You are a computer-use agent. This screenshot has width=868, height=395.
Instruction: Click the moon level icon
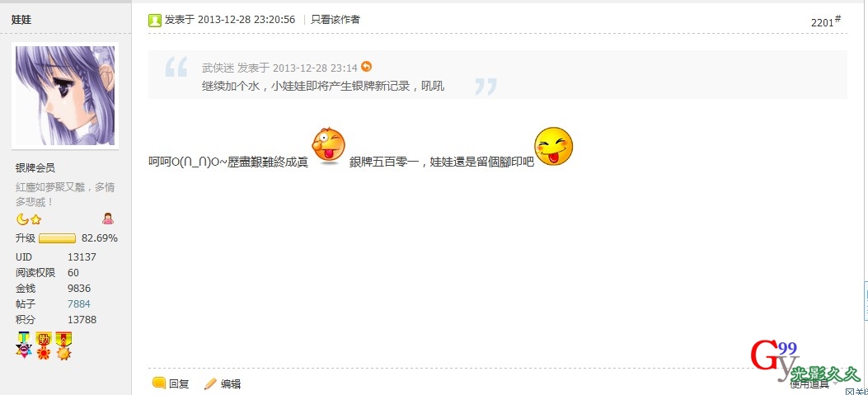[x=22, y=219]
